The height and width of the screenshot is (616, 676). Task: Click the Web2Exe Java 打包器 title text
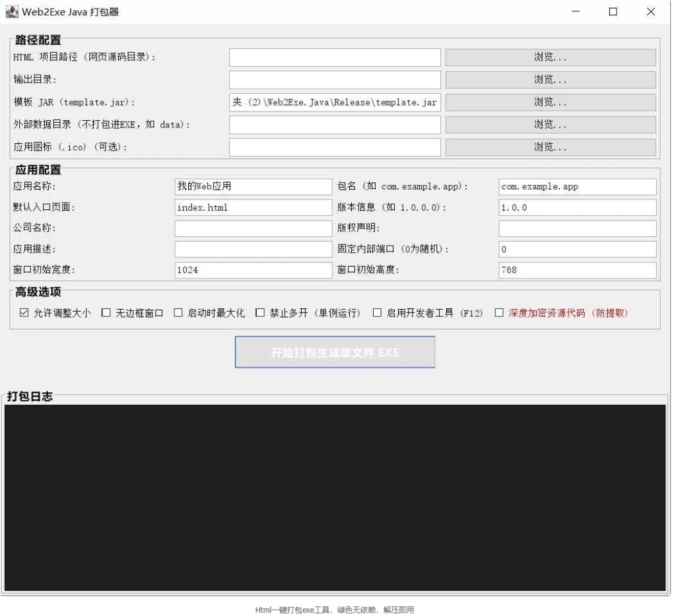point(70,12)
